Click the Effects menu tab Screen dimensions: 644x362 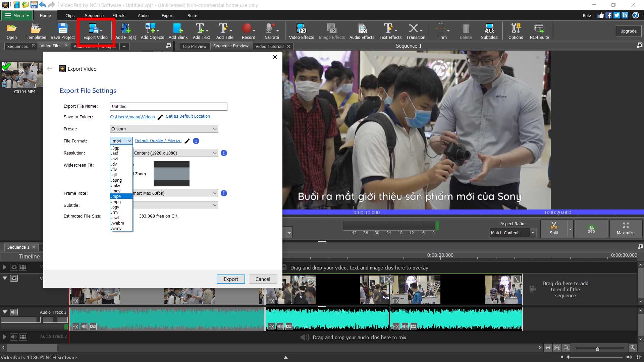pos(118,15)
